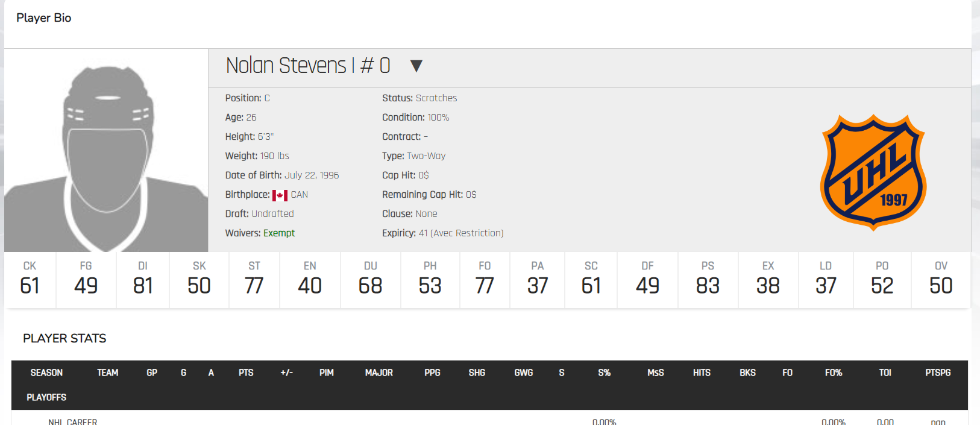Click the NHL CAREER row label
This screenshot has width=980, height=425.
[x=72, y=422]
